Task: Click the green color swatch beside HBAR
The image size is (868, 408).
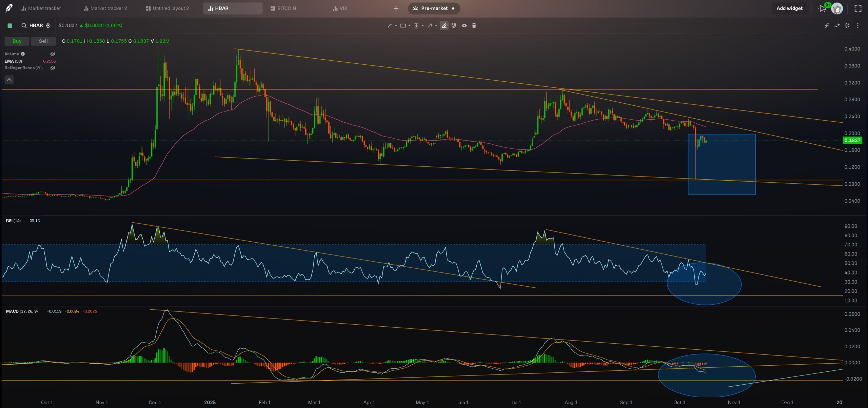Action: coord(10,25)
